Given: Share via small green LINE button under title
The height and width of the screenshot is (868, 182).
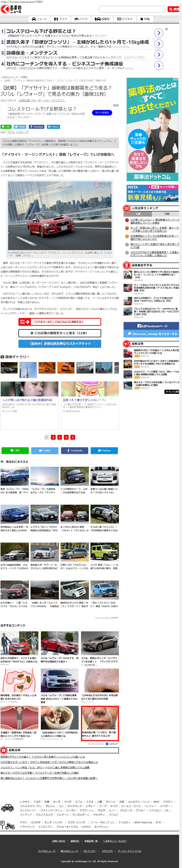Looking at the screenshot, I should (x=6, y=127).
